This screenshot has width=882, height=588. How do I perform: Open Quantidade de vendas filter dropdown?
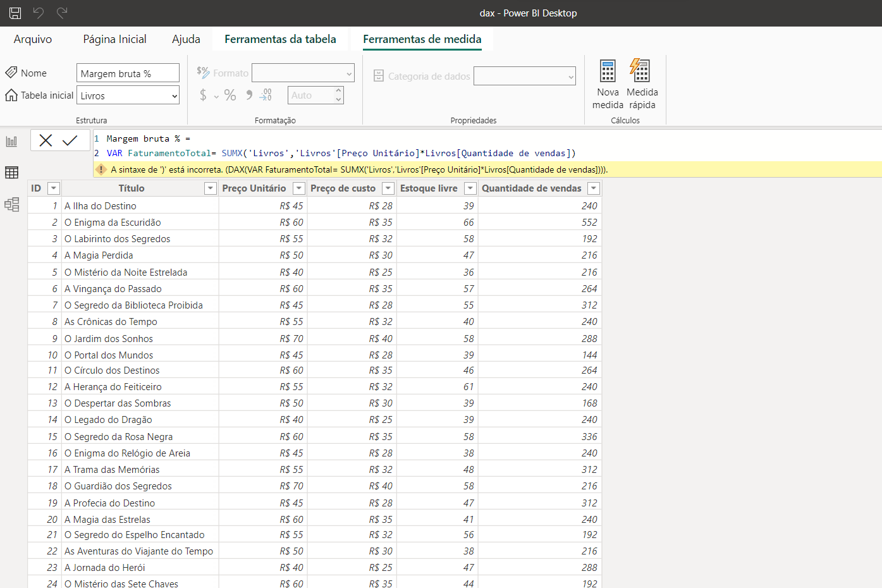[x=594, y=188]
